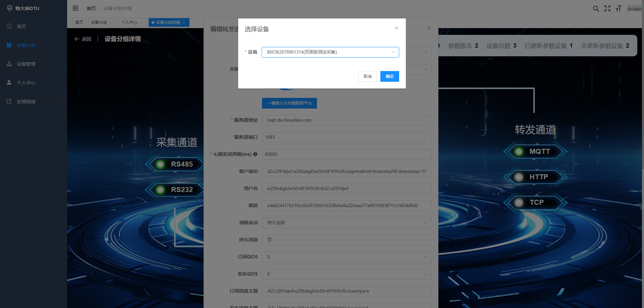Toggle the blue switch in the edit form

[286, 87]
